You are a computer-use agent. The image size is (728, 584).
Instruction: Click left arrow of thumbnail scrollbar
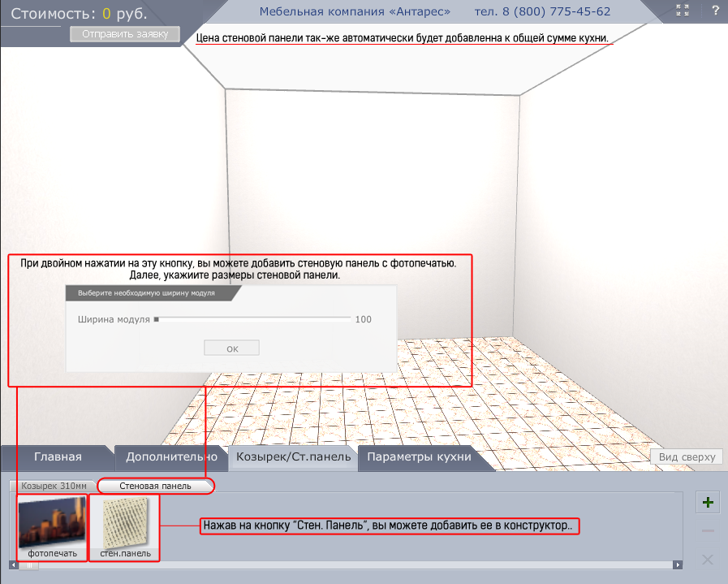coord(13,565)
